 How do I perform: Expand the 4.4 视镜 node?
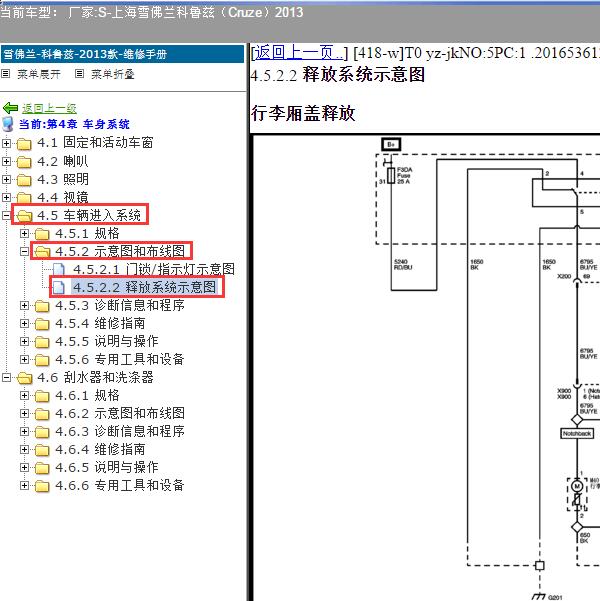point(6,197)
